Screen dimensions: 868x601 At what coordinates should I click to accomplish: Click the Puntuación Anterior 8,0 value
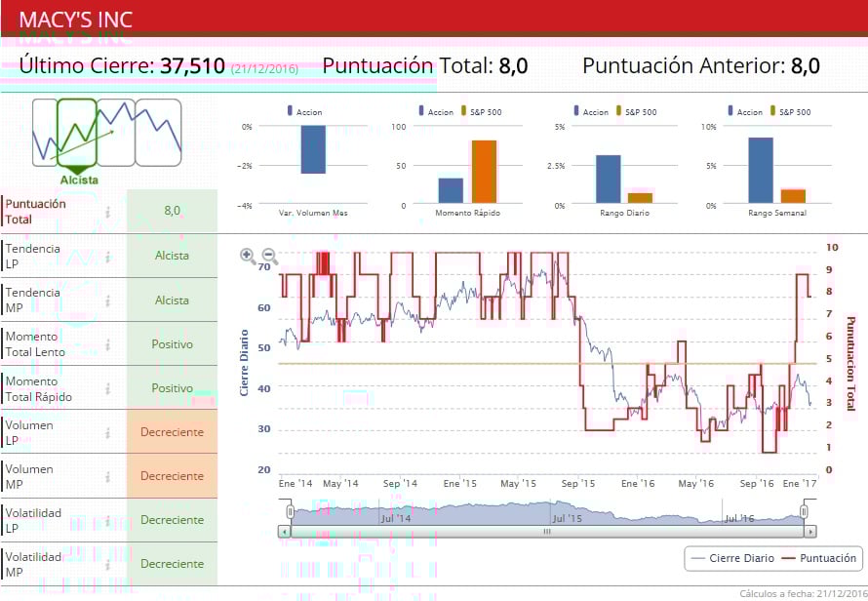805,65
